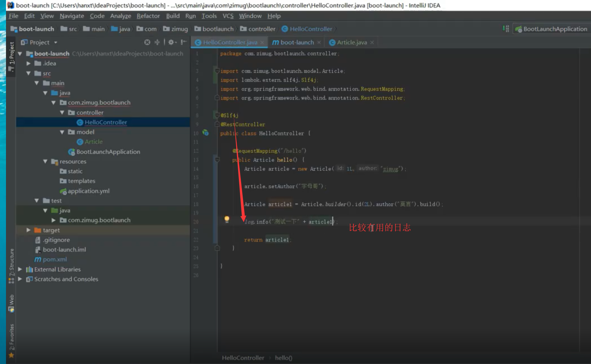This screenshot has width=591, height=364.
Task: Toggle the Structure tool window
Action: coord(11,266)
